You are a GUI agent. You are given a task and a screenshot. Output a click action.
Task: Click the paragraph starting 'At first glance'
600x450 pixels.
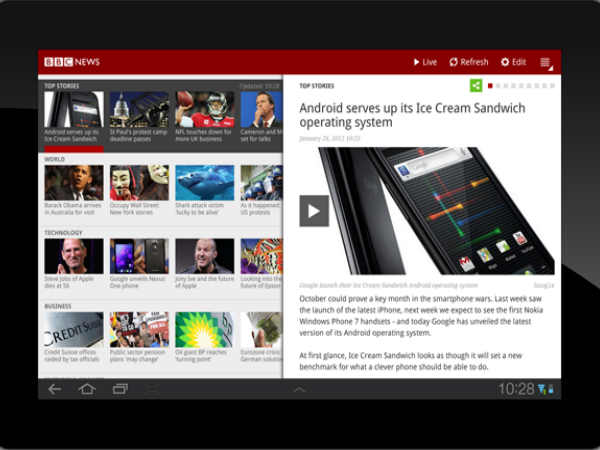pos(411,361)
